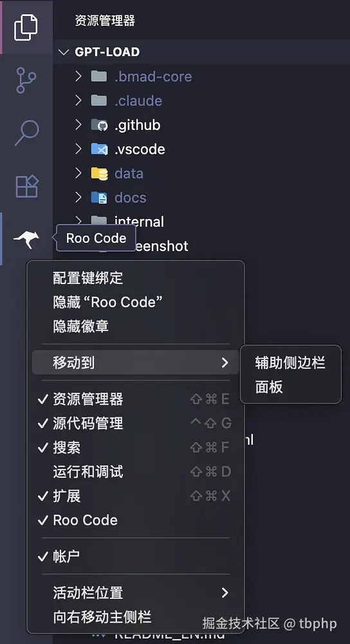Click the .vscode folder icon
350x644 pixels.
(x=99, y=149)
